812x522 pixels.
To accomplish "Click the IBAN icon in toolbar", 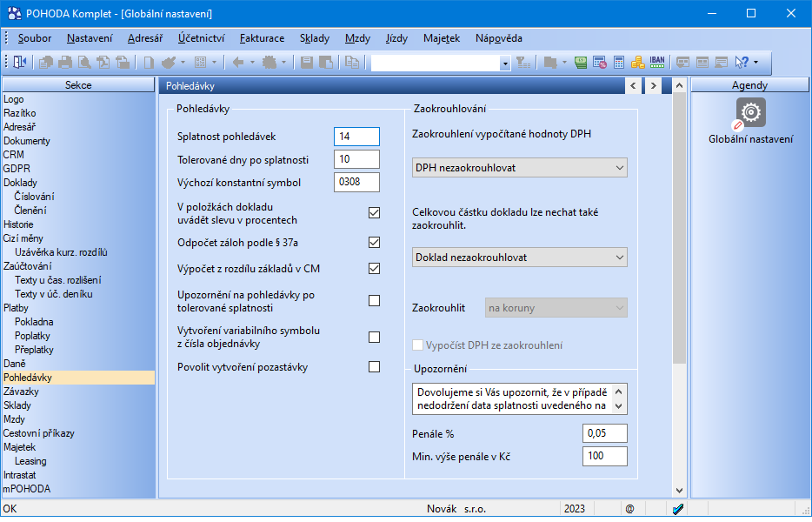I will pyautogui.click(x=657, y=63).
